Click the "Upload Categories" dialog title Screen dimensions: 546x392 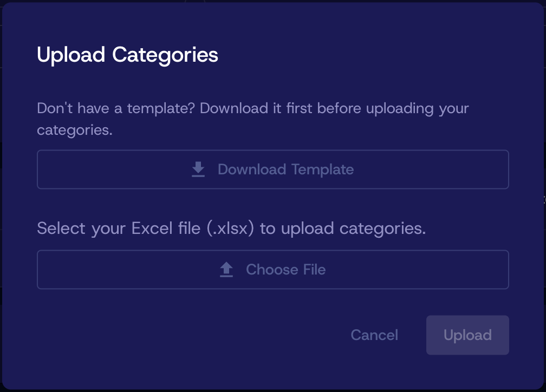(x=127, y=55)
